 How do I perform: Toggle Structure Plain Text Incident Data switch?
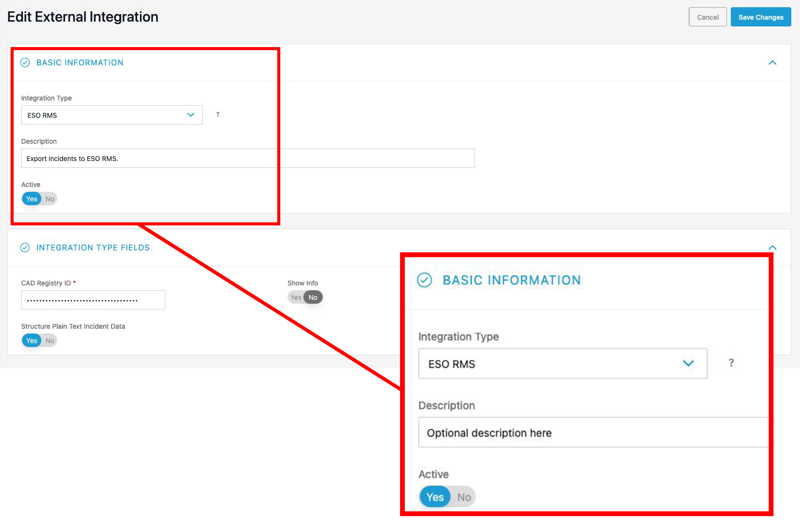[x=39, y=341]
